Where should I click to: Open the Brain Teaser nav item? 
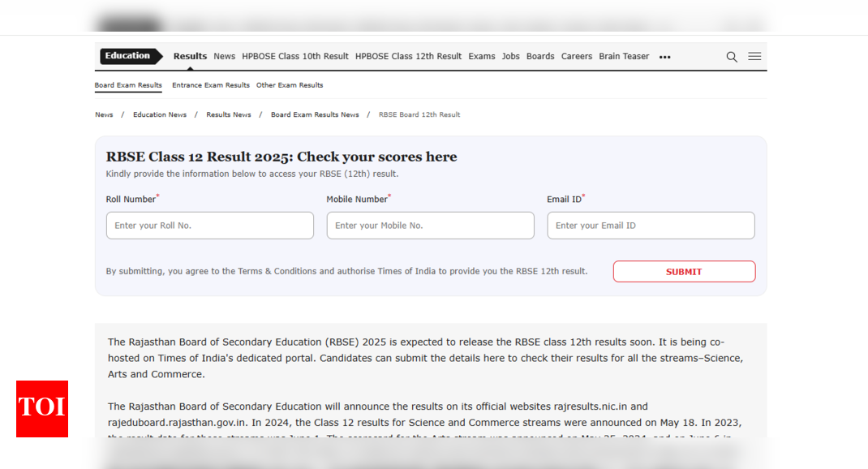[624, 57]
